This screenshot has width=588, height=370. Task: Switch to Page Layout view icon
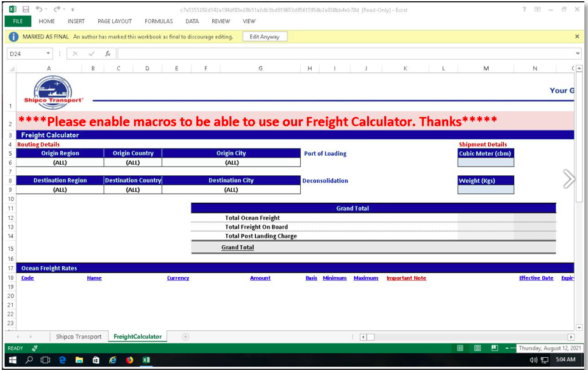tap(478, 348)
